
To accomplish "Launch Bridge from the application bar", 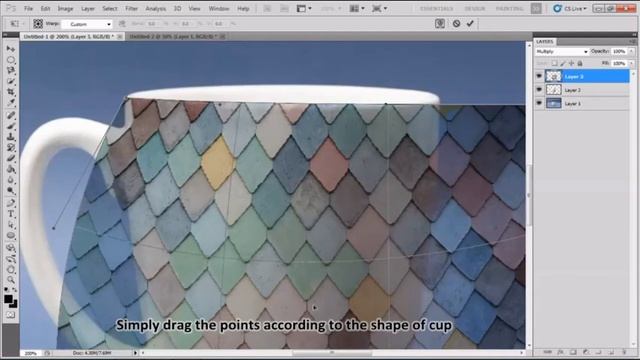I will point(267,8).
